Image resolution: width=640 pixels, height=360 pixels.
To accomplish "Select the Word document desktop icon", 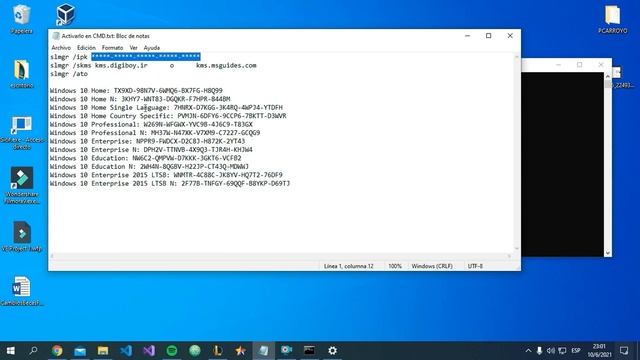I will pyautogui.click(x=21, y=291).
